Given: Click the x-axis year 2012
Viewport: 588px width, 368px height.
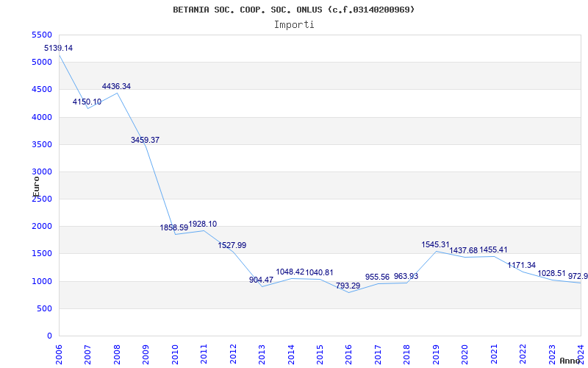Looking at the screenshot, I should click(x=232, y=355).
